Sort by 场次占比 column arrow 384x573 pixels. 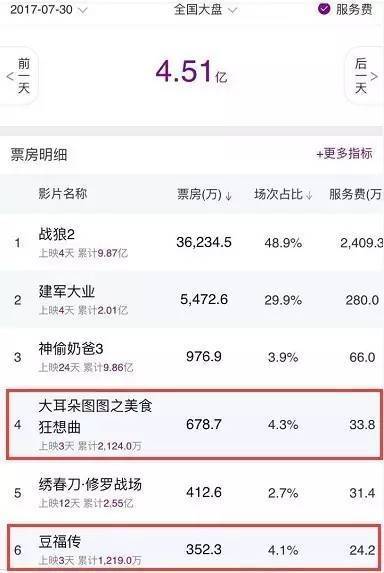(x=309, y=196)
